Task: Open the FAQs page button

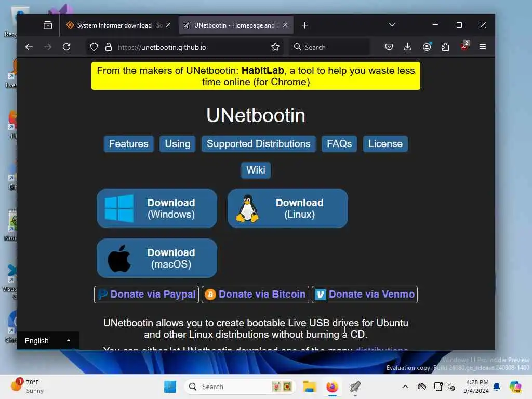Action: click(x=339, y=144)
